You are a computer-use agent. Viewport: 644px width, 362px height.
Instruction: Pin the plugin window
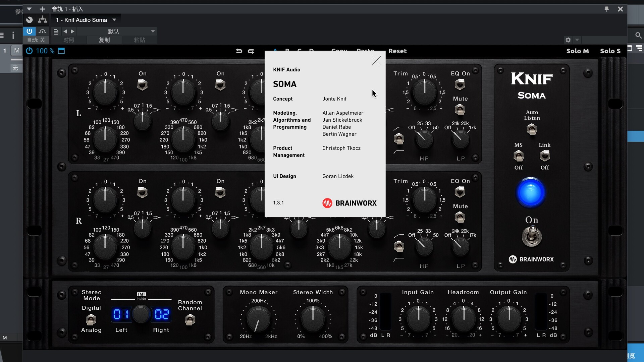click(607, 9)
